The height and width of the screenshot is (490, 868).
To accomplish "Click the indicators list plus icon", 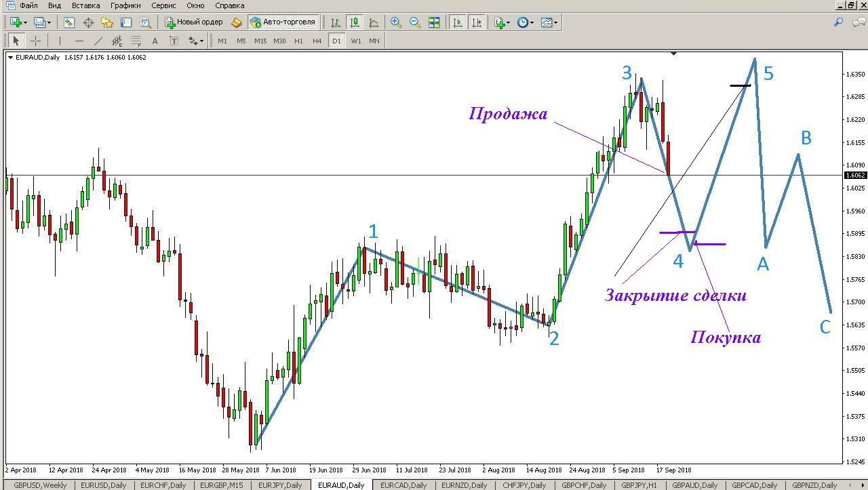I will pyautogui.click(x=500, y=22).
